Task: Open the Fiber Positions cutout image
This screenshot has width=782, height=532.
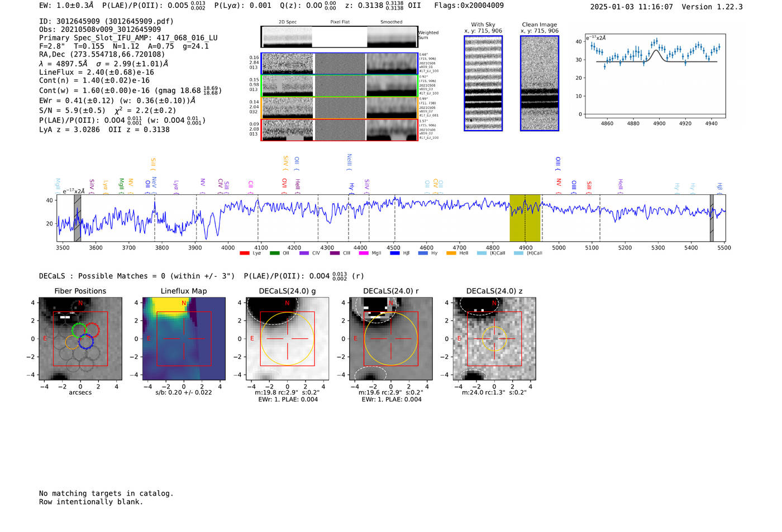Action: 80,339
